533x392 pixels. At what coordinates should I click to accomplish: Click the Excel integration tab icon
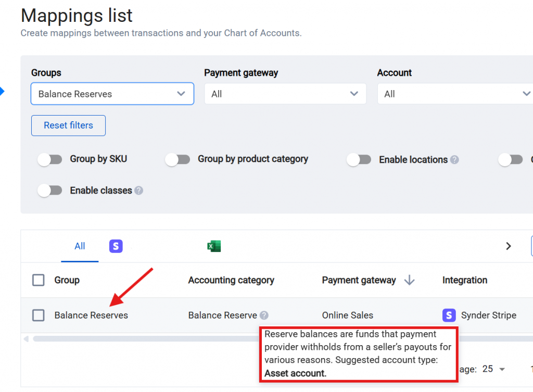coord(213,246)
